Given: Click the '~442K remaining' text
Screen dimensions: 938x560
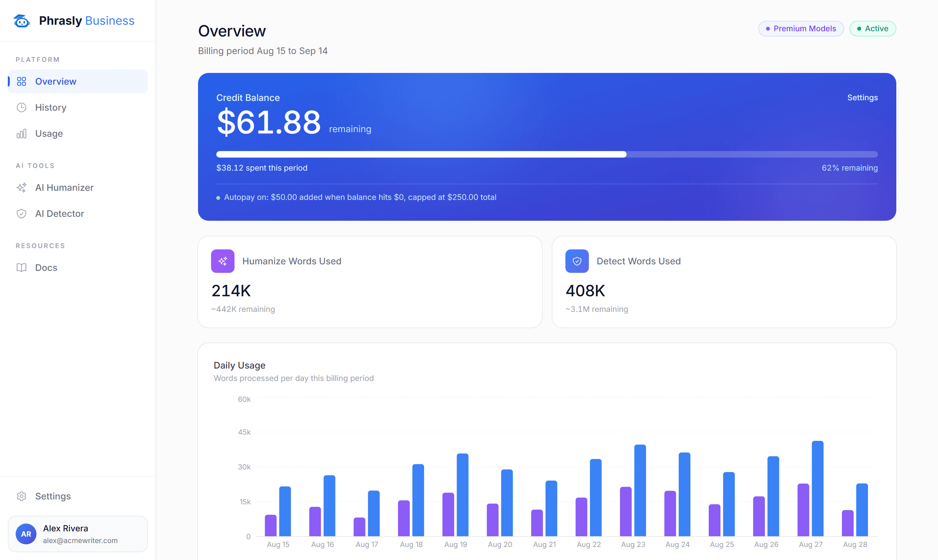Looking at the screenshot, I should point(243,309).
